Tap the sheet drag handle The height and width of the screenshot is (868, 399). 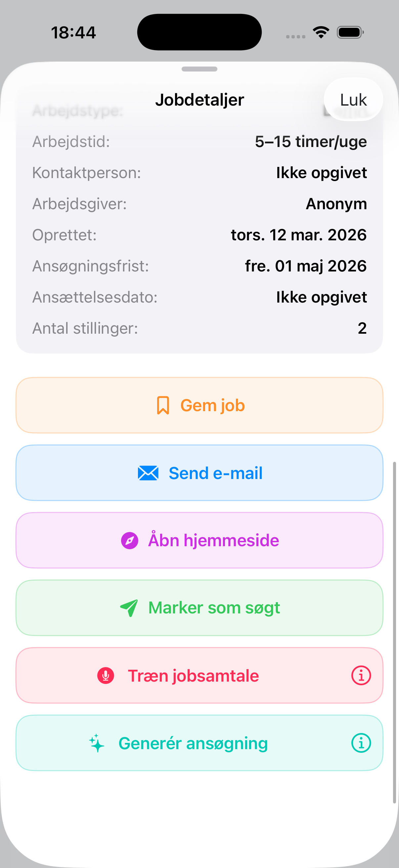(x=199, y=69)
